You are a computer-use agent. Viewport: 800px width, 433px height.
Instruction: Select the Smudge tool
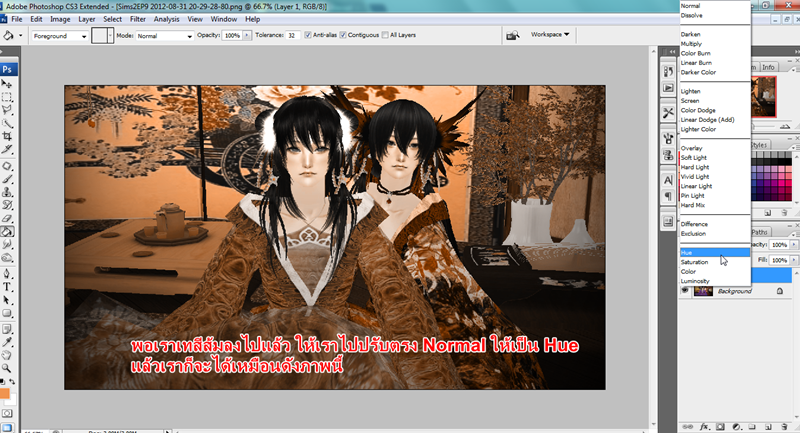(x=7, y=245)
